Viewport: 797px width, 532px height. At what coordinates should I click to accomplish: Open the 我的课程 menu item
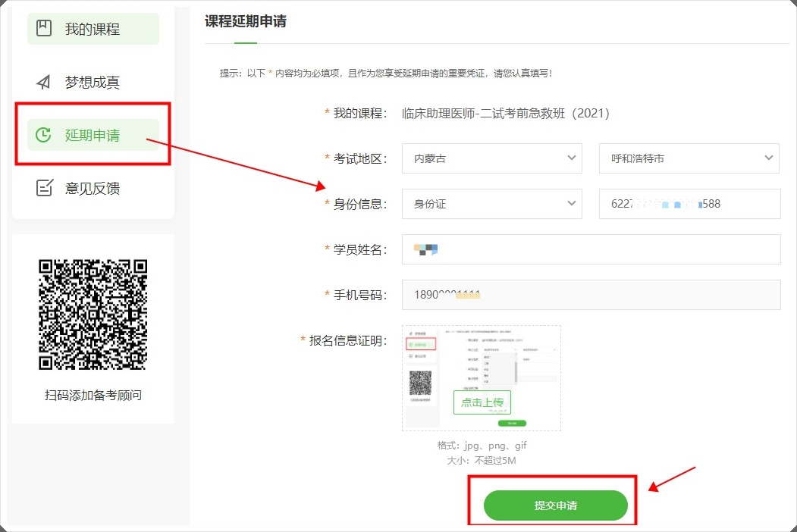(x=93, y=30)
